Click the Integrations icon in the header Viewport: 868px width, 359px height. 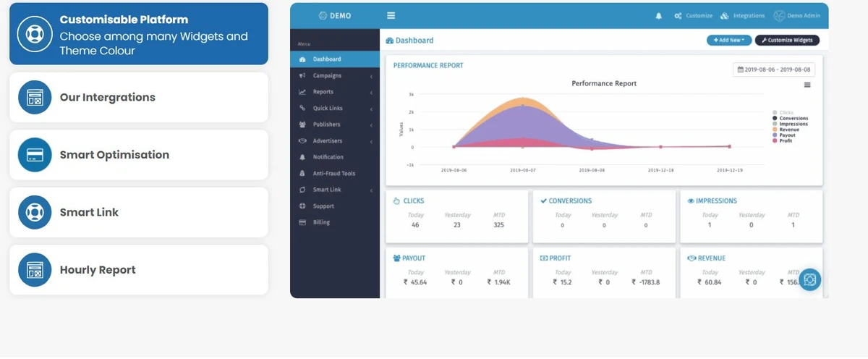(725, 15)
